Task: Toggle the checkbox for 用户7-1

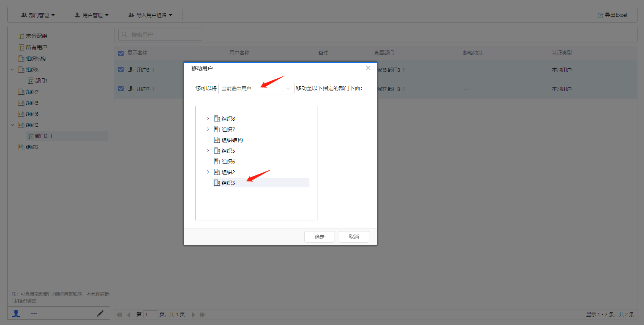Action: pos(121,89)
